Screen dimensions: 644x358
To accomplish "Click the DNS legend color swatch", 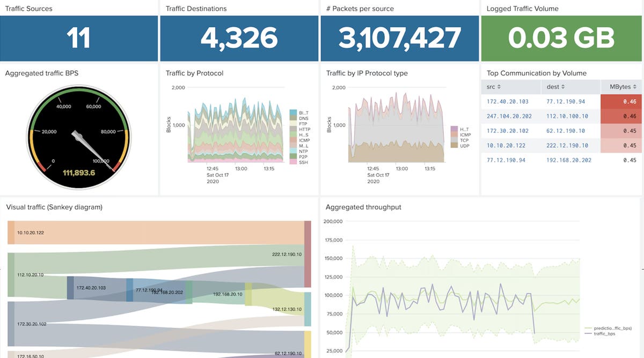I will point(293,118).
